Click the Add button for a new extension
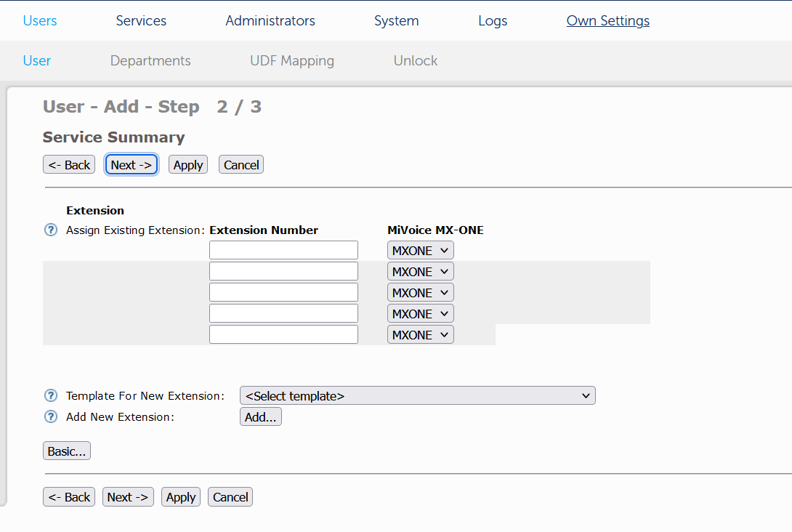Viewport: 792px width, 532px height. tap(260, 416)
